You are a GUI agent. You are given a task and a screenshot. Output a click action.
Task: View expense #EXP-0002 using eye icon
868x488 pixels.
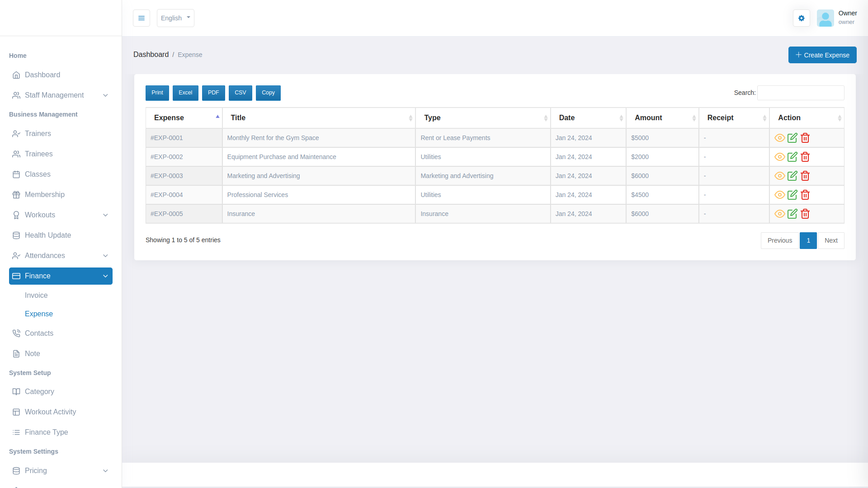(x=779, y=157)
